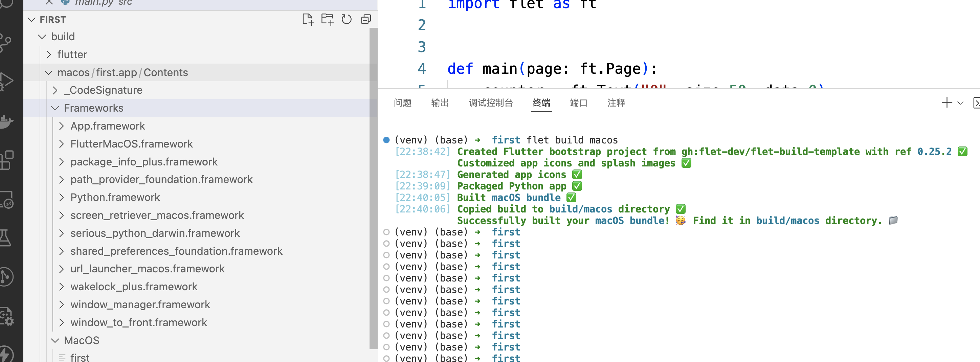Image resolution: width=980 pixels, height=362 pixels.
Task: Switch to 输出 (Output) tab
Action: pos(440,103)
